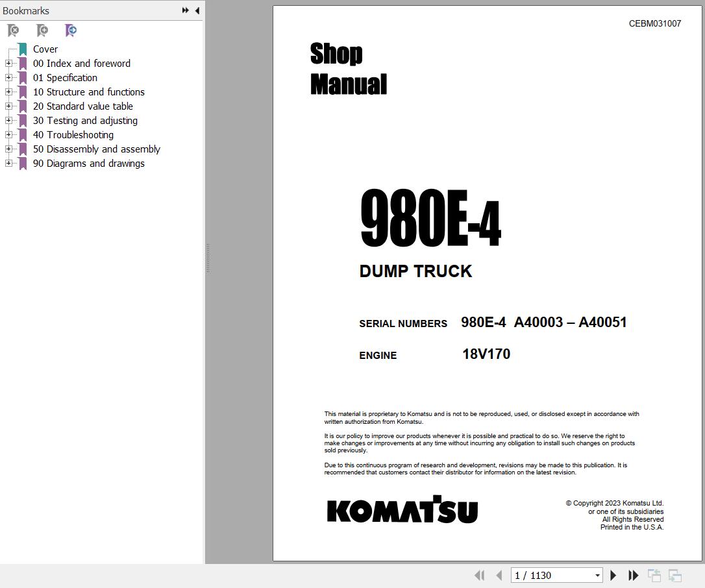Screen dimensions: 705x588
Task: Expand the 50 Disassembly and assembly bookmark
Action: [8, 149]
